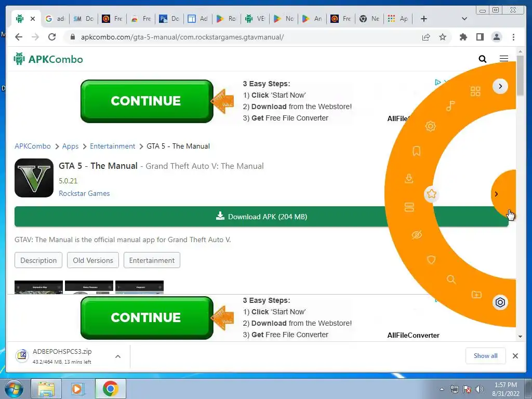The height and width of the screenshot is (399, 532).
Task: Click the address bar URL
Action: tap(182, 37)
